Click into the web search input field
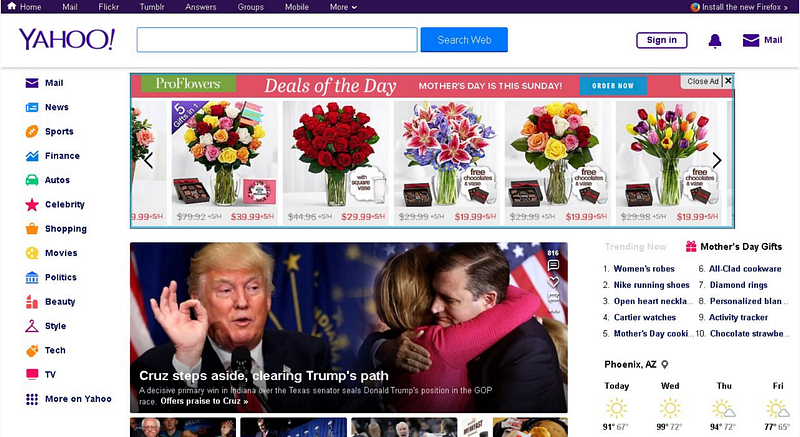Viewport: 800px width, 437px height. pyautogui.click(x=277, y=40)
